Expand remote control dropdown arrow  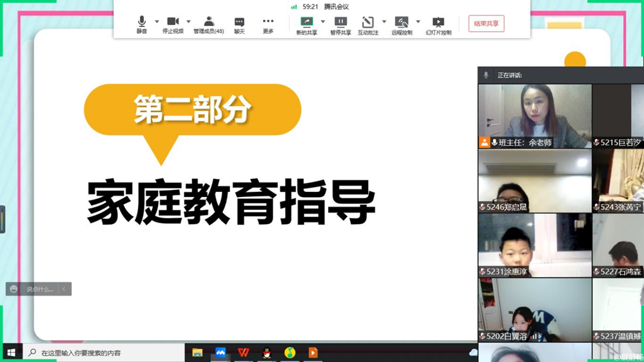pyautogui.click(x=418, y=21)
